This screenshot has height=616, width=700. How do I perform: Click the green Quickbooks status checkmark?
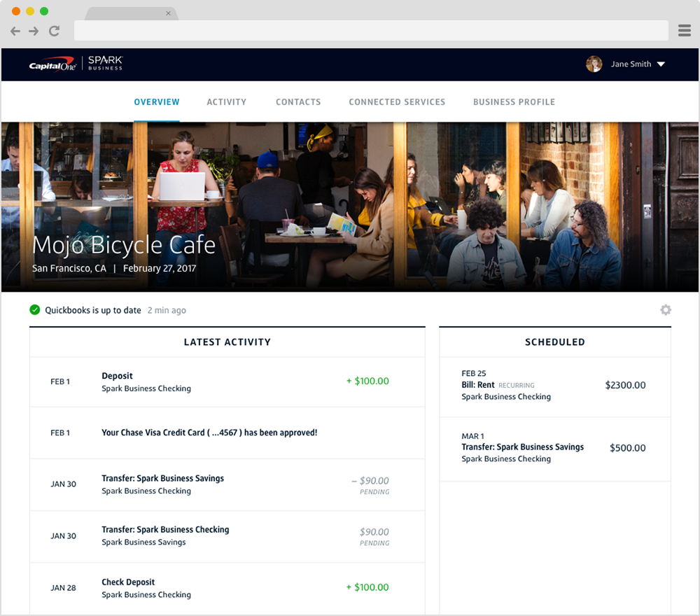(35, 310)
